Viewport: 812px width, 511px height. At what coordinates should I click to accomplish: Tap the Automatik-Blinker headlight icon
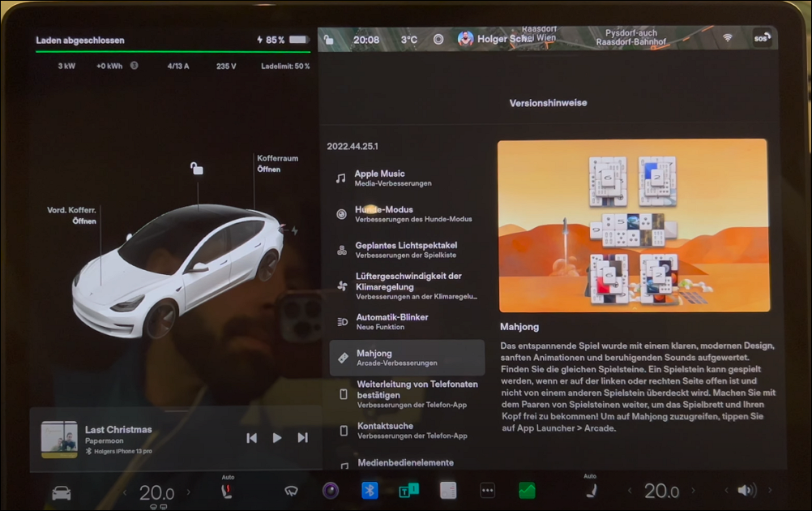pyautogui.click(x=342, y=322)
